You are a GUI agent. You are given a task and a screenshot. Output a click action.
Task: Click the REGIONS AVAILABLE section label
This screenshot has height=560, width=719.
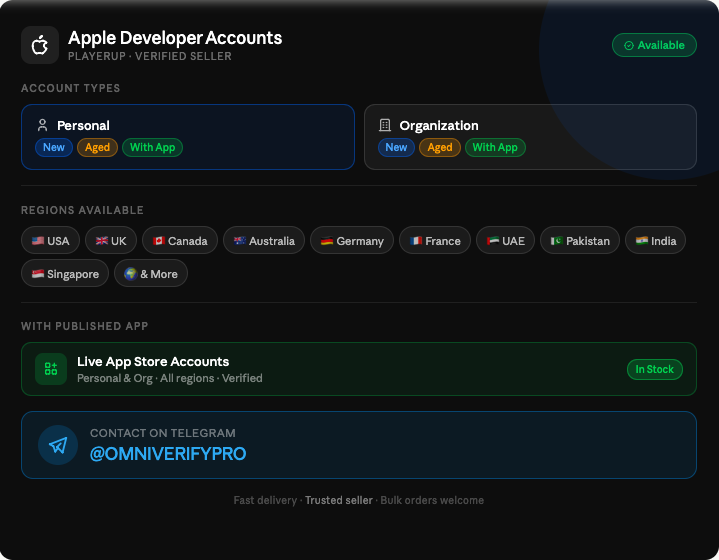pos(83,210)
